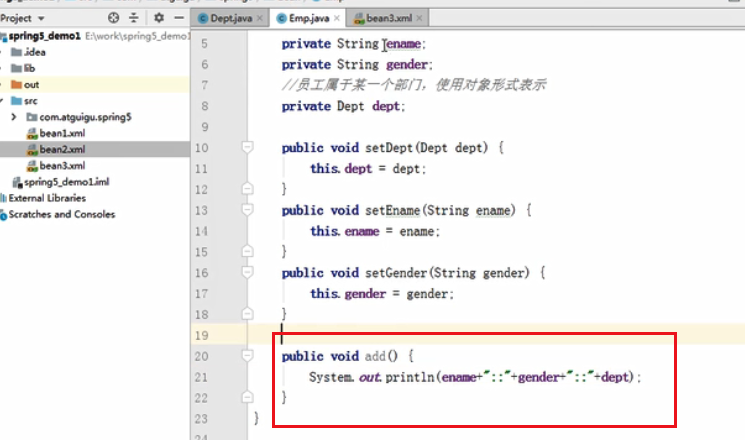
Task: Click the External Libraries icon
Action: pos(3,198)
